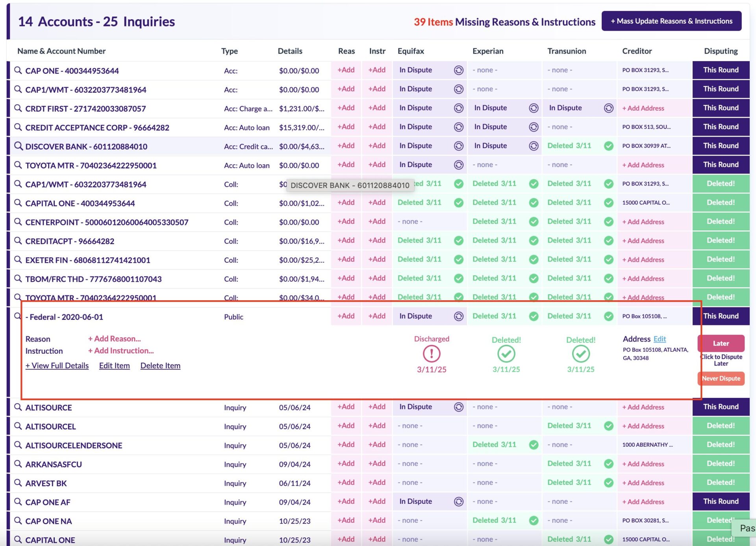Screen dimensions: 756x546
Task: Click Name & Account Number column header
Action: point(61,51)
